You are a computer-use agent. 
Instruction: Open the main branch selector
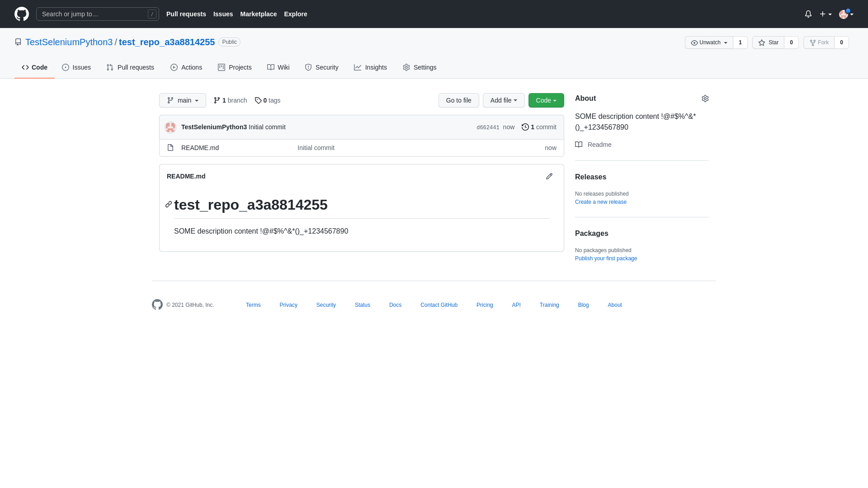[x=183, y=100]
